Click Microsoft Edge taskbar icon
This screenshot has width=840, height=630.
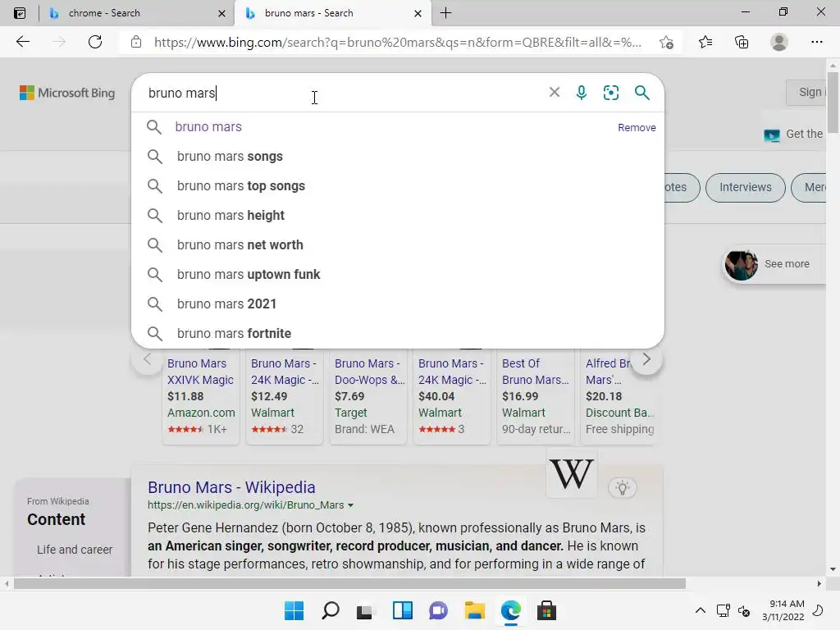pyautogui.click(x=510, y=610)
